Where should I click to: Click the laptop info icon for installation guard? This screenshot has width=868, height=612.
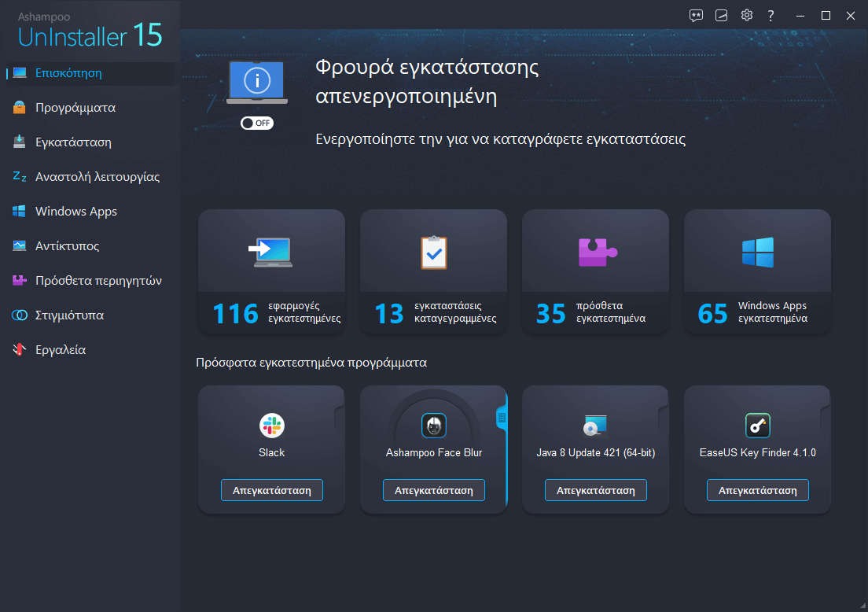[257, 83]
